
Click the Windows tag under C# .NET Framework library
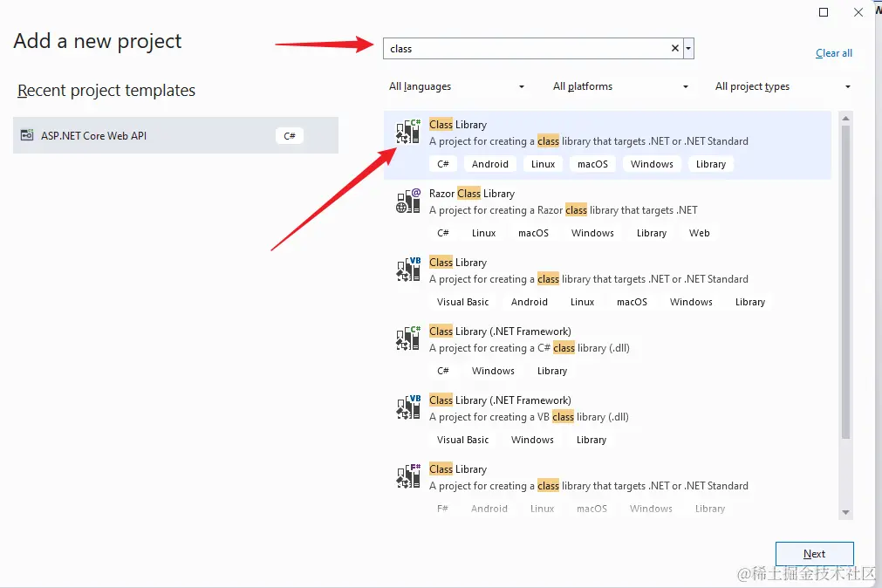(x=493, y=371)
